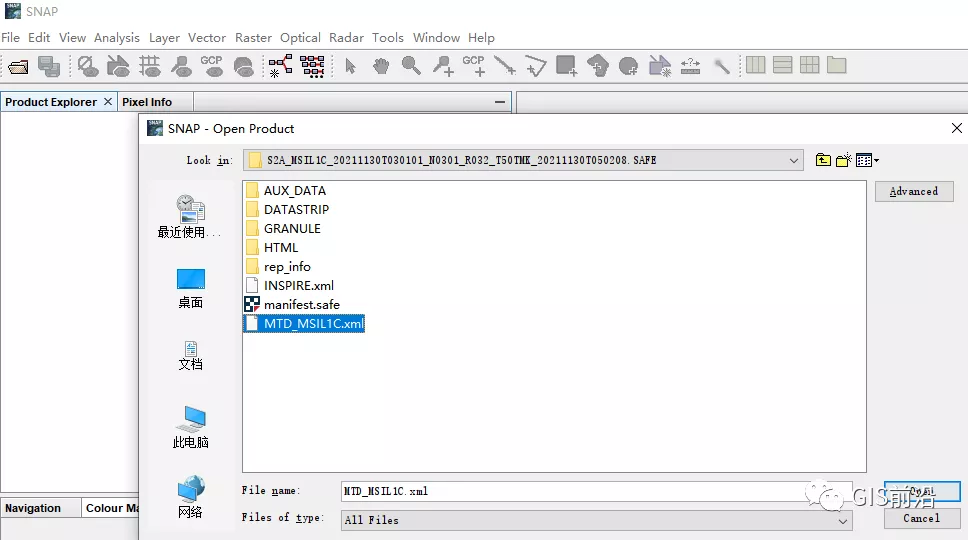Viewport: 968px width, 540px height.
Task: Open the Layer menu
Action: click(164, 38)
